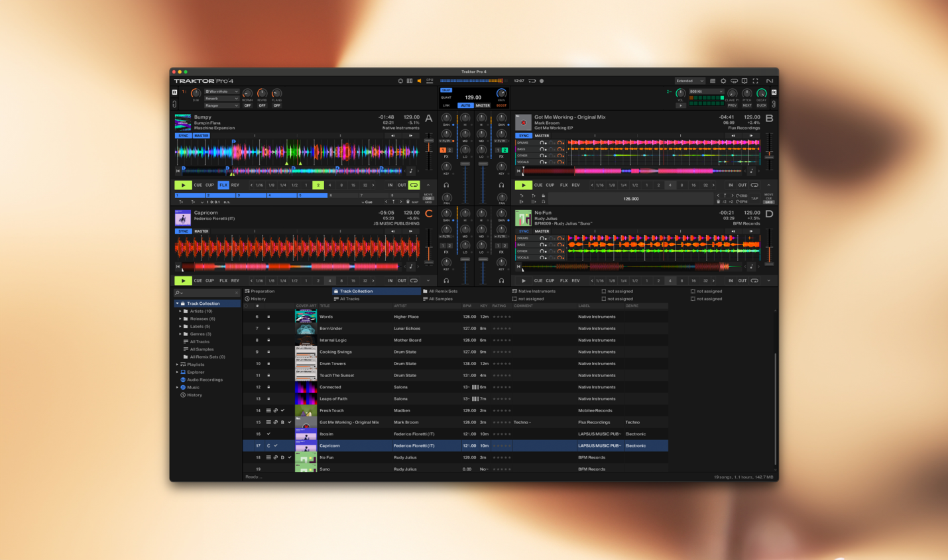The width and height of the screenshot is (948, 560).
Task: Select the track No Fun in the track list
Action: click(351, 457)
